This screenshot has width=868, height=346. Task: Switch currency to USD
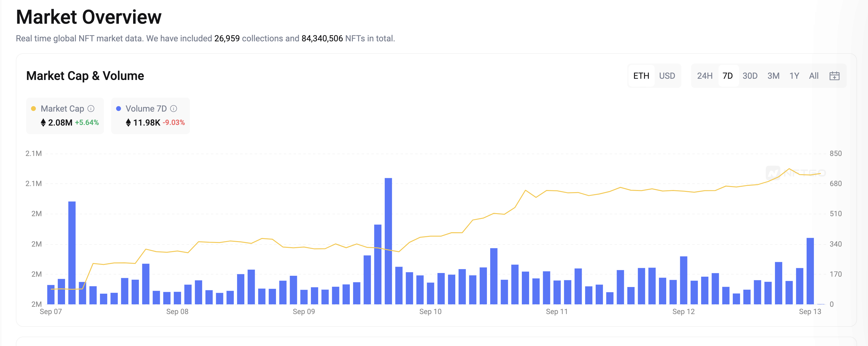pos(667,76)
